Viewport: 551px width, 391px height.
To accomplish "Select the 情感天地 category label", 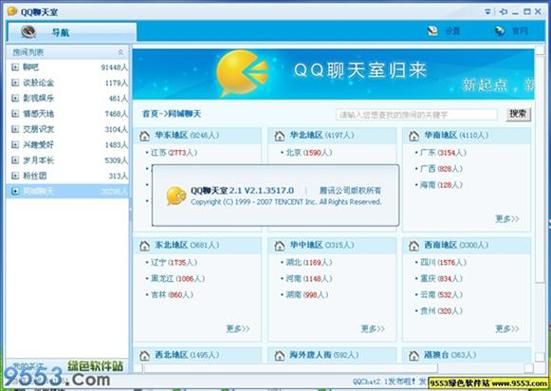I will [38, 113].
